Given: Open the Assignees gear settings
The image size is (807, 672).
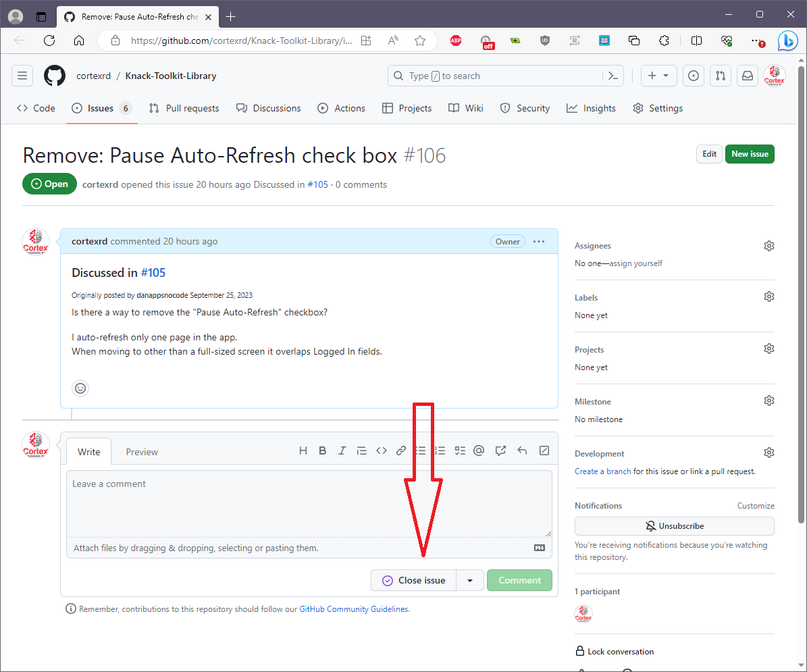Looking at the screenshot, I should coord(769,246).
